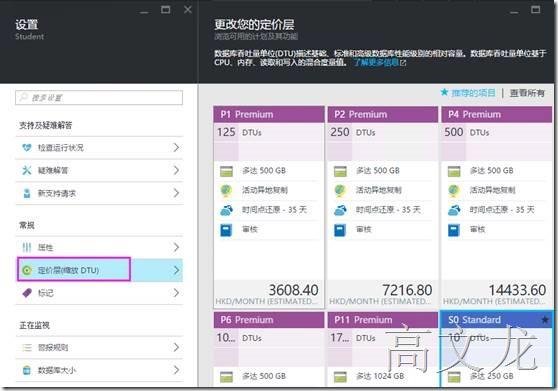Expand the alert rules row chevron
The image size is (558, 391).
pos(176,348)
